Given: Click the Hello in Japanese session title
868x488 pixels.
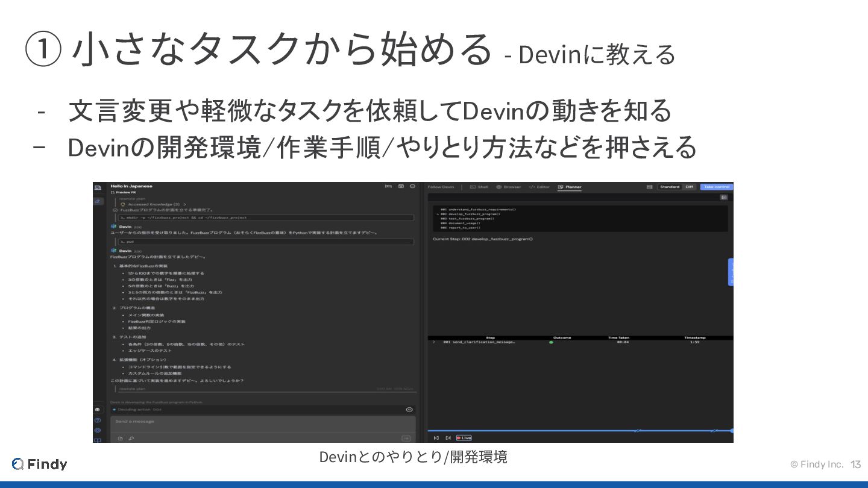Looking at the screenshot, I should point(131,186).
